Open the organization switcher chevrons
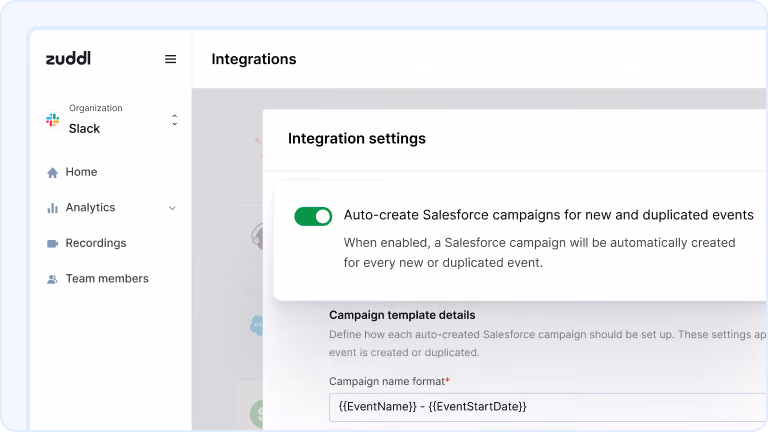Screen dimensions: 768x432 tap(174, 120)
